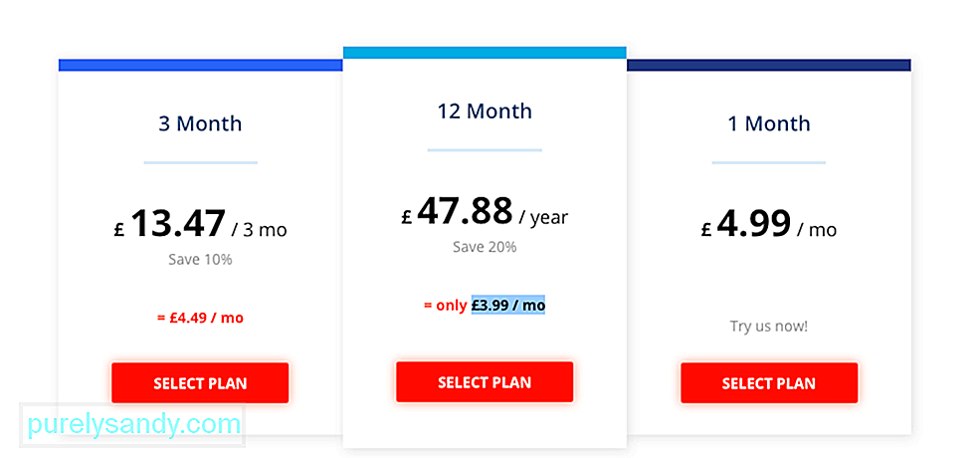Pick the 1 Month plan button
This screenshot has height=458, width=980.
tap(769, 383)
